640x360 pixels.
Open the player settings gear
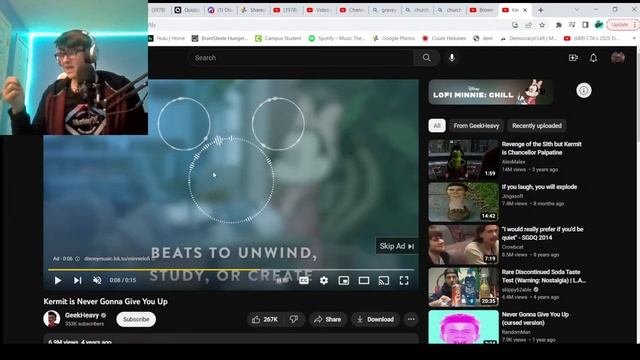point(324,280)
